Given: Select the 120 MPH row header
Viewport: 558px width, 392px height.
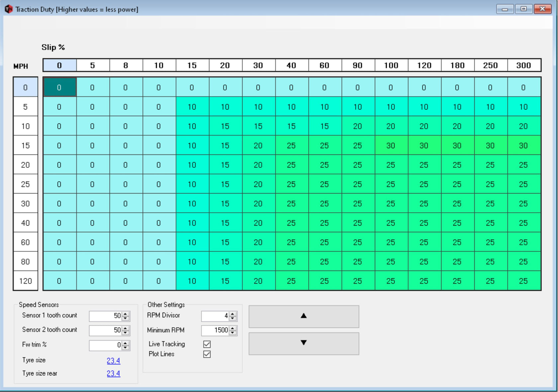Looking at the screenshot, I should 26,281.
